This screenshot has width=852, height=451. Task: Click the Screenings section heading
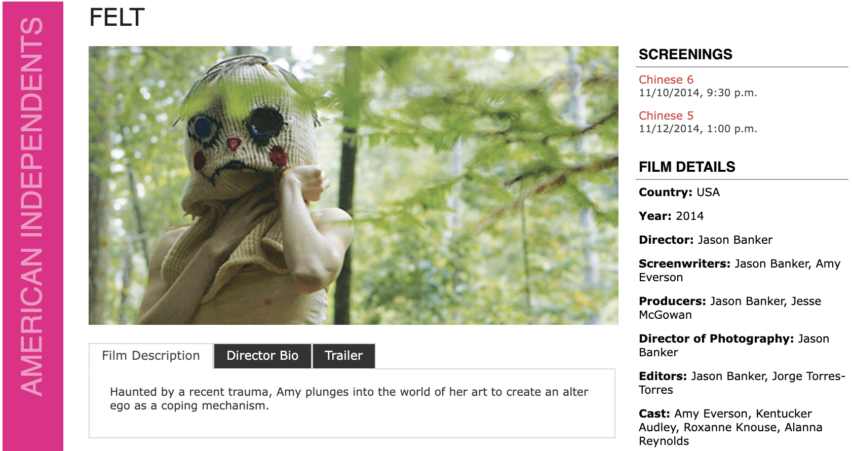[x=685, y=54]
